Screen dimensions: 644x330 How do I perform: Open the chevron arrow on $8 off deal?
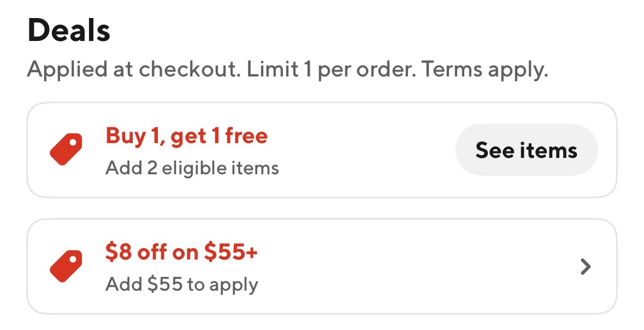pos(586,267)
